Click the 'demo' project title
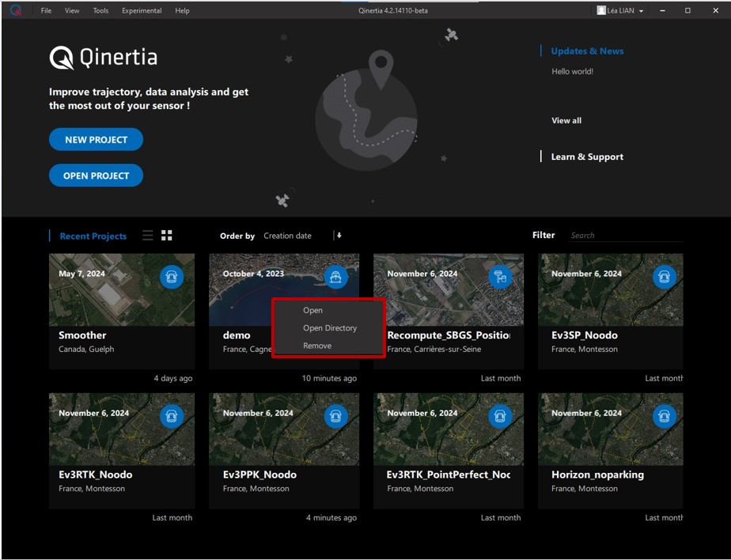 (237, 335)
